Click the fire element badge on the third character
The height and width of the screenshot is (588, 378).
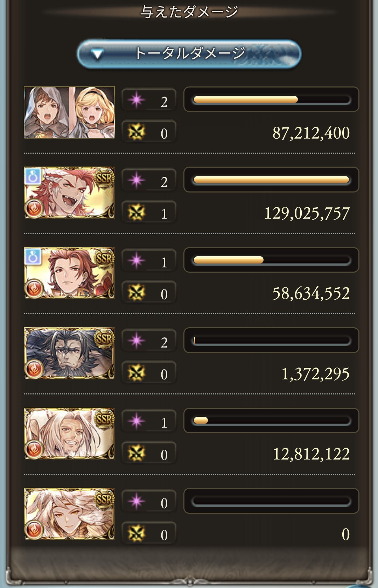(34, 289)
